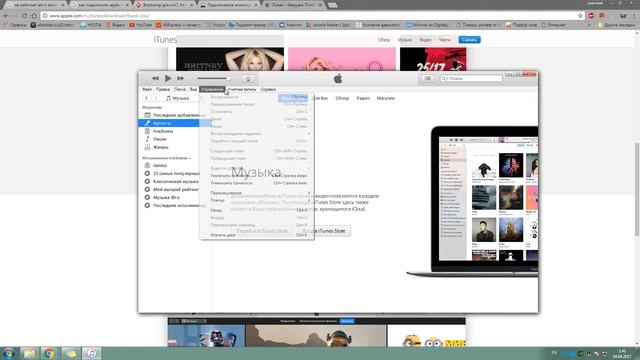Click the iTunes forward navigation chevron
The width and height of the screenshot is (640, 360).
(x=155, y=98)
